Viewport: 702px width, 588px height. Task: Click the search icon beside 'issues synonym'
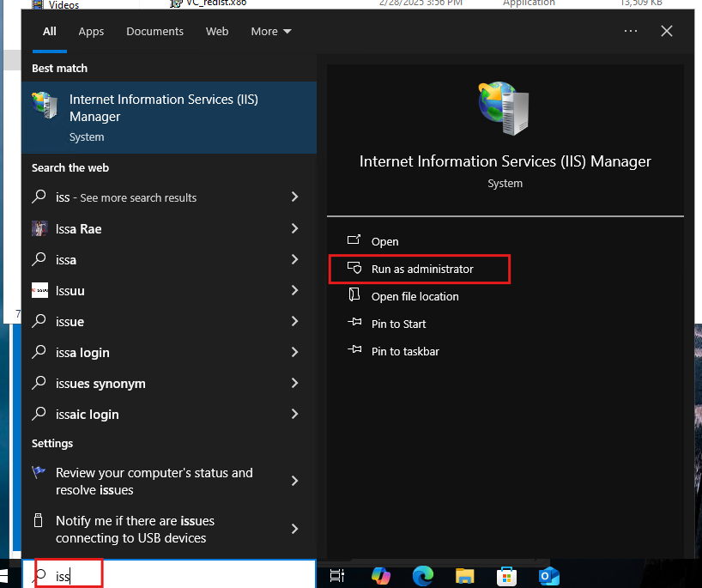tap(39, 383)
